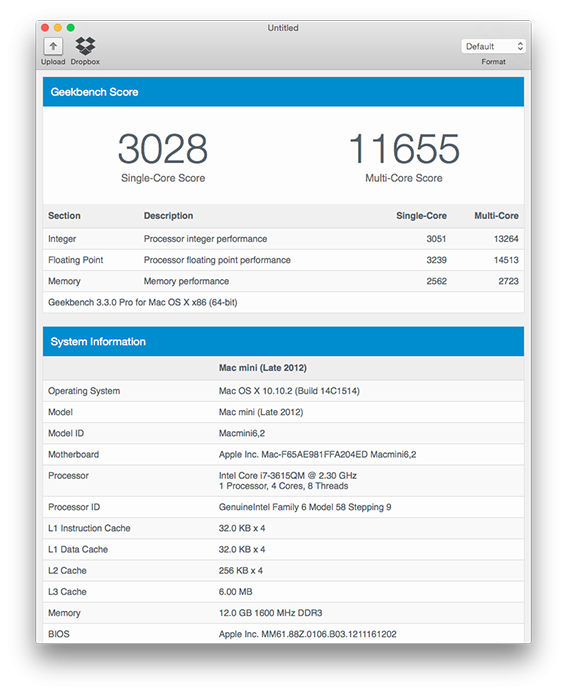Open the Dropbox icon in toolbar
The height and width of the screenshot is (695, 567).
coord(85,46)
